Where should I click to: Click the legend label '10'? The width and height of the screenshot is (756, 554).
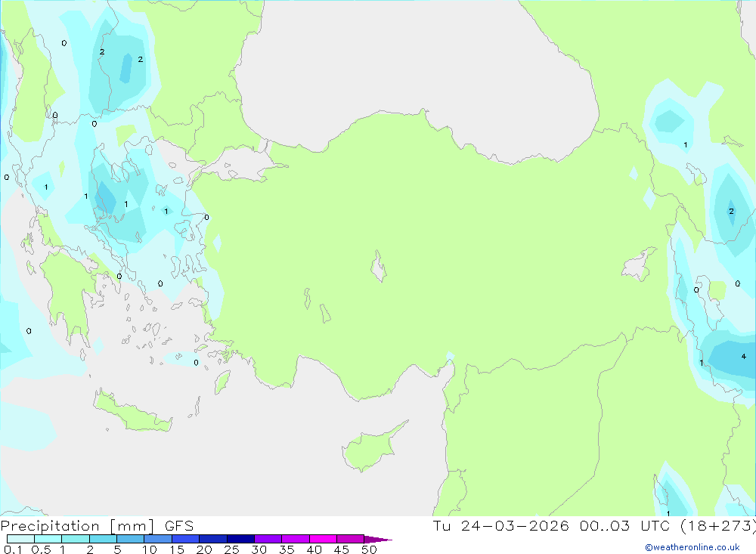150,549
